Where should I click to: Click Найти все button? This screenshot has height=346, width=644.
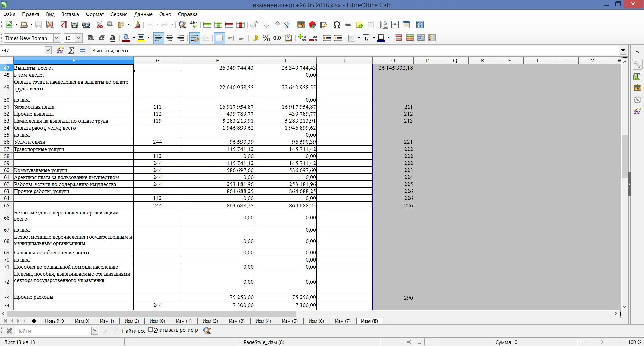[134, 331]
